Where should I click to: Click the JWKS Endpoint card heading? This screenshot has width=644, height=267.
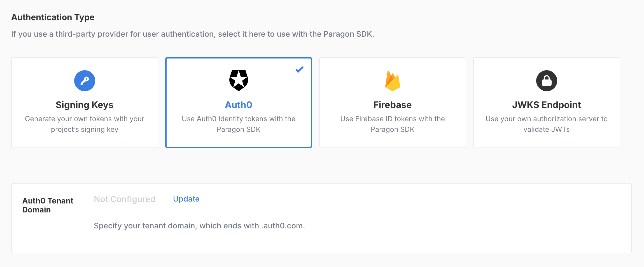coord(547,105)
